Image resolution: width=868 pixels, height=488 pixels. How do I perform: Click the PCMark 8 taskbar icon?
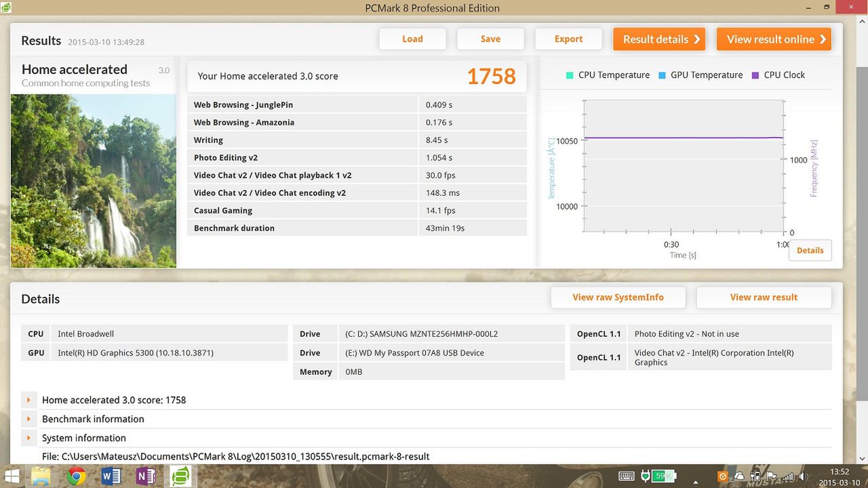pyautogui.click(x=180, y=476)
